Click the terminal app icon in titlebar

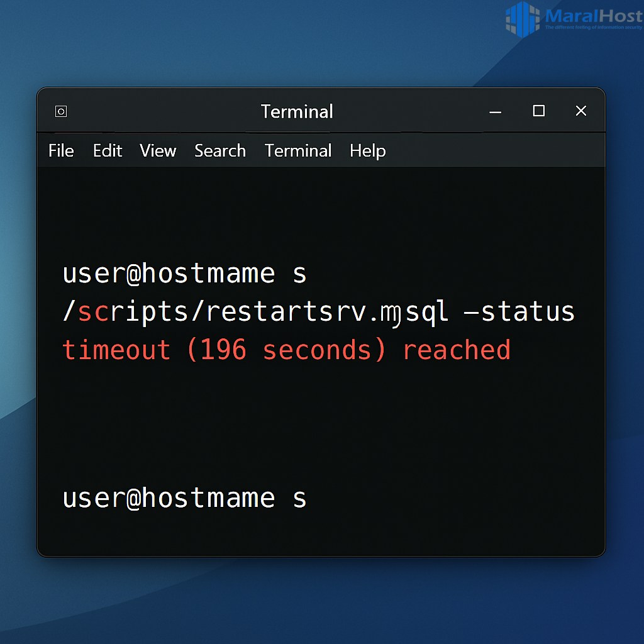point(60,111)
